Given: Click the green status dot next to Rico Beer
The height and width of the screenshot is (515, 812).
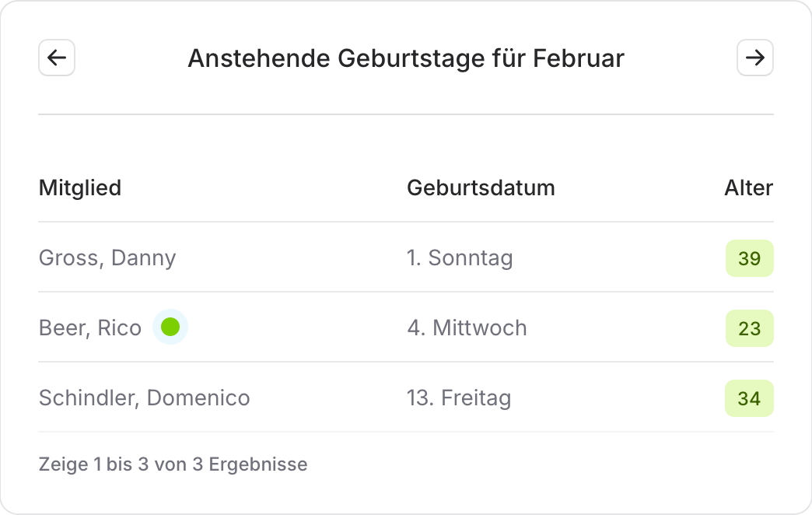Looking at the screenshot, I should tap(170, 328).
